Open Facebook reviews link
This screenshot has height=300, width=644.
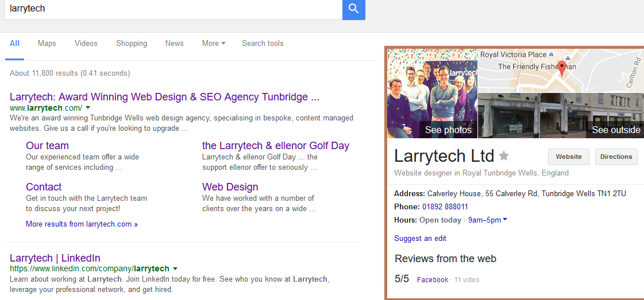tap(433, 280)
